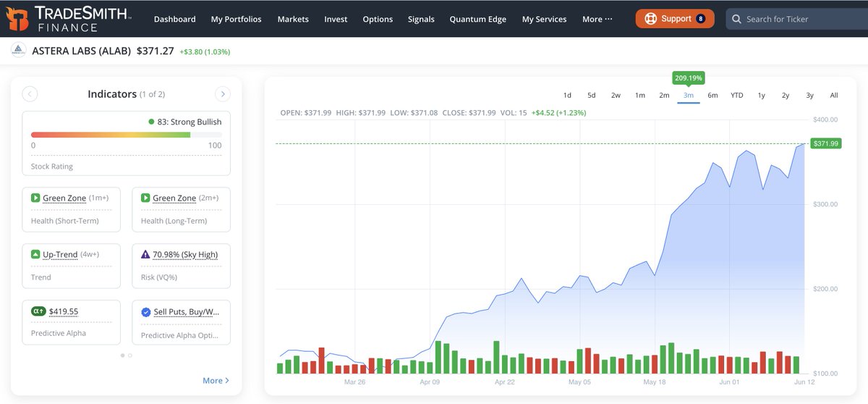Click the Indicators panel heading
The height and width of the screenshot is (404, 868).
[112, 94]
